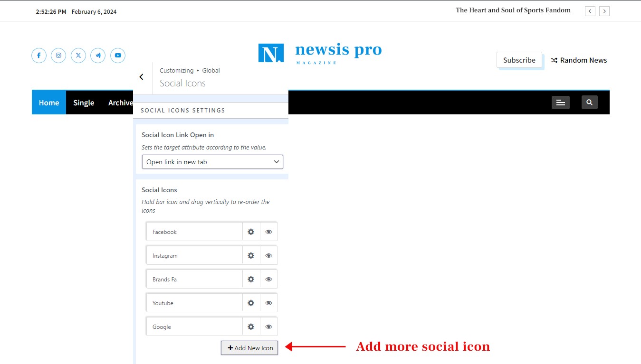Click the Add New Icon button
Image resolution: width=641 pixels, height=364 pixels.
(249, 348)
